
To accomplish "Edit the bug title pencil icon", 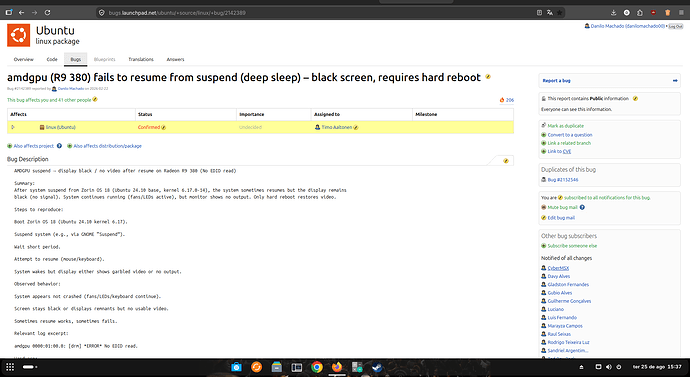I will pos(488,77).
